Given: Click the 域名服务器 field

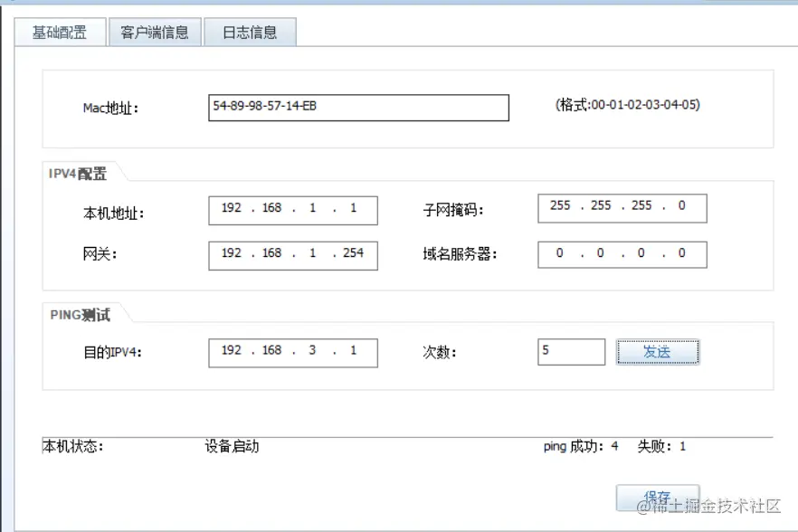Looking at the screenshot, I should click(x=622, y=254).
